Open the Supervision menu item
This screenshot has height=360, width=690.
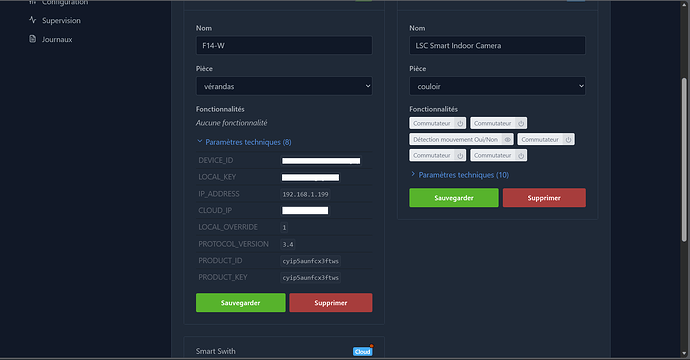pyautogui.click(x=55, y=20)
